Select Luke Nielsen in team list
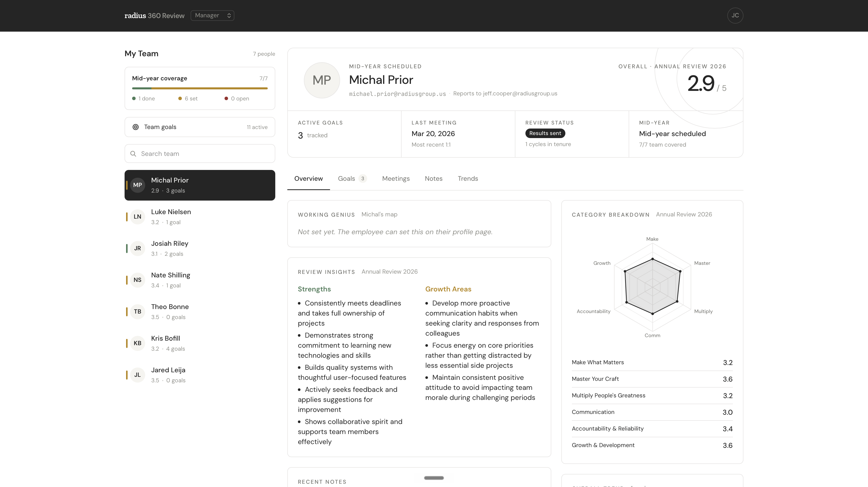The height and width of the screenshot is (487, 868). (200, 217)
